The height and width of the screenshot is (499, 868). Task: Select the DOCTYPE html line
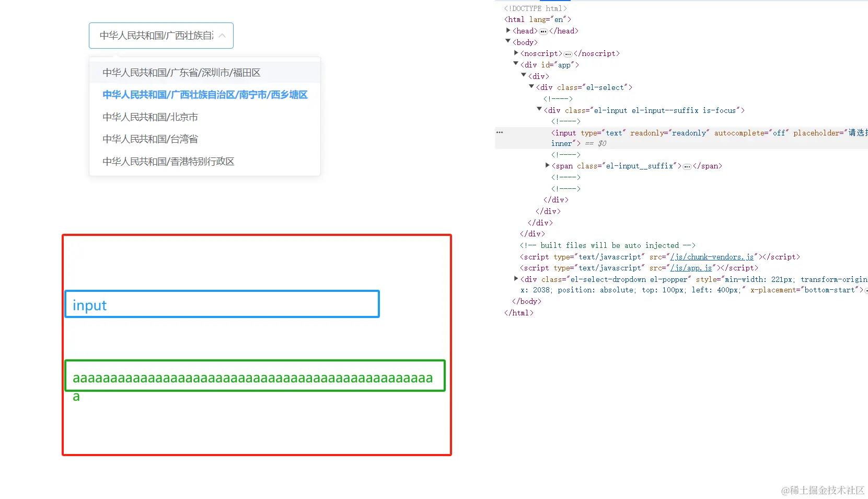[x=536, y=8]
